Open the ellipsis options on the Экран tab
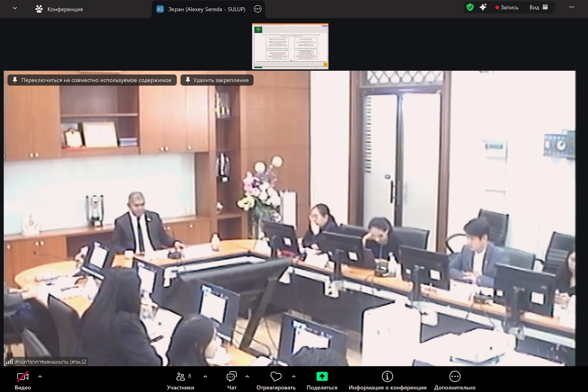This screenshot has height=392, width=588. pos(258,9)
